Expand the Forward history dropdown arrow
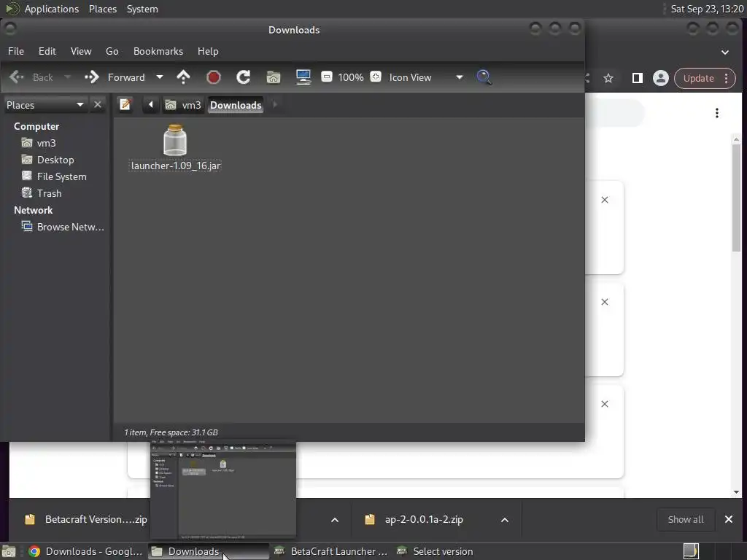 [160, 77]
